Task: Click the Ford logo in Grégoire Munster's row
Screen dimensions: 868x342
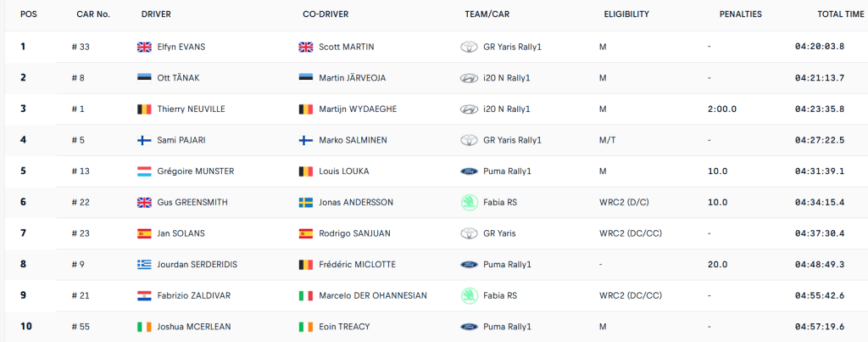Action: [468, 171]
